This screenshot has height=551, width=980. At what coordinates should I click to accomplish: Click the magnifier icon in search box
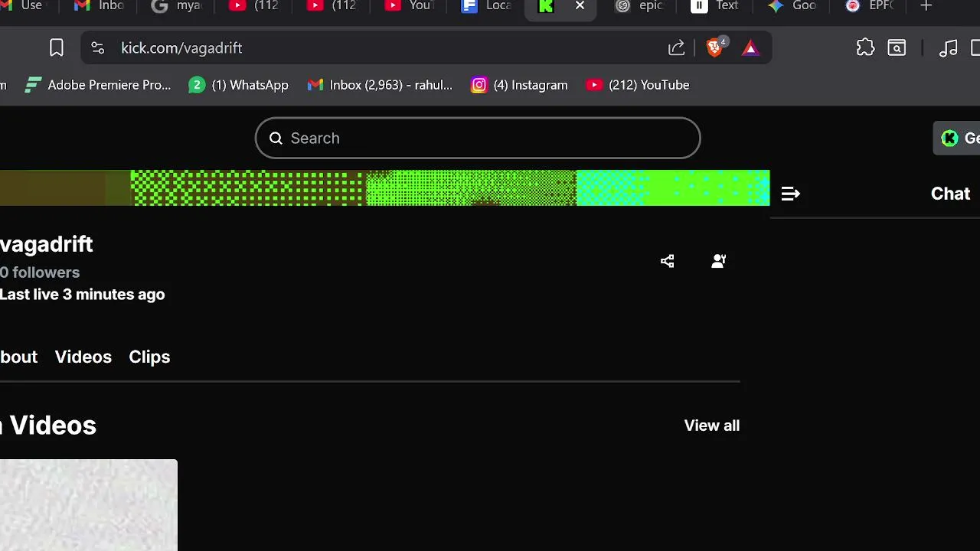pyautogui.click(x=276, y=138)
